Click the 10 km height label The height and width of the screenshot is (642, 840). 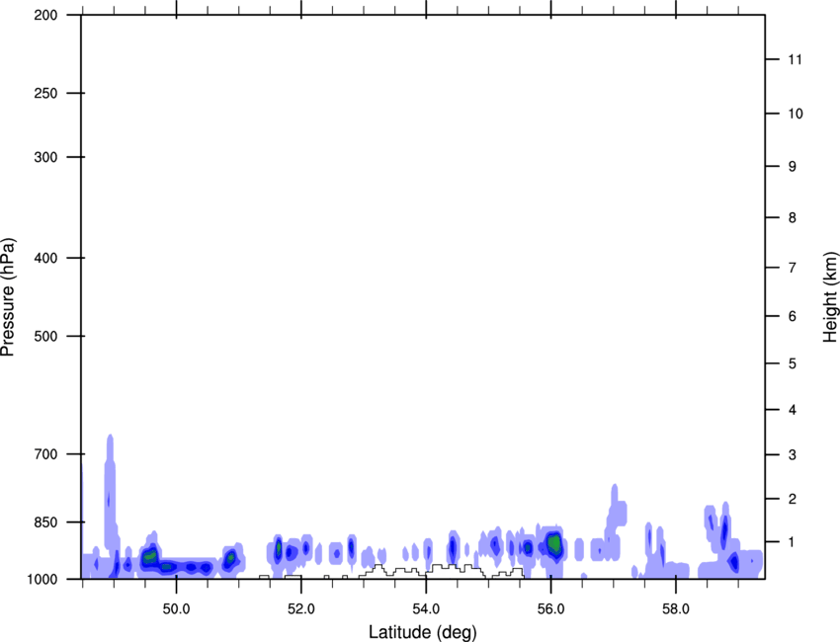795,114
